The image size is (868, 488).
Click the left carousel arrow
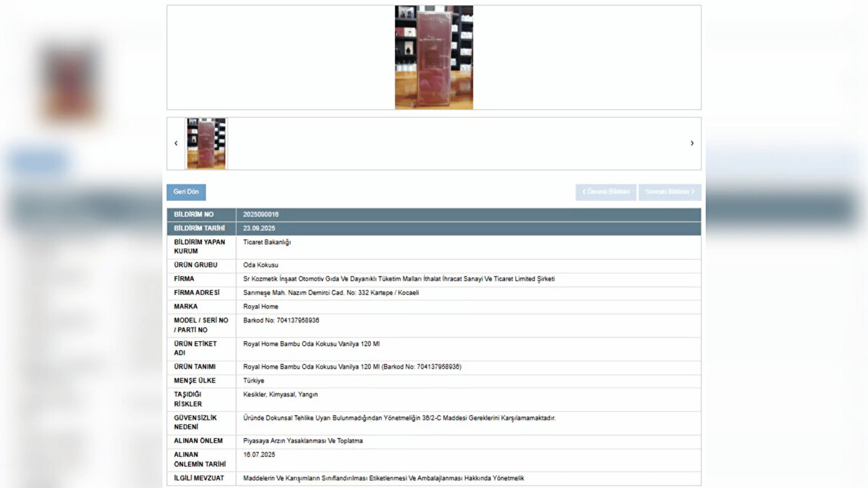point(176,143)
